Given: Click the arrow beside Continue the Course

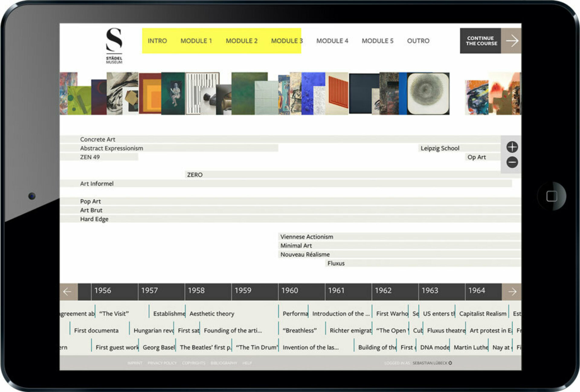Looking at the screenshot, I should (x=511, y=41).
